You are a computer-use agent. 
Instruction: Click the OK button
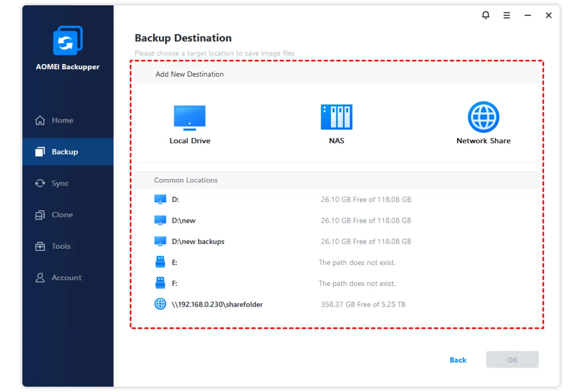(x=512, y=360)
